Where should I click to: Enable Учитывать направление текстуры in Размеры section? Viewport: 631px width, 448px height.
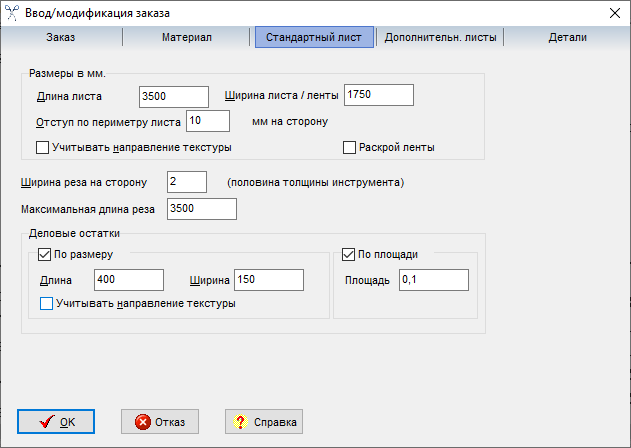point(43,148)
